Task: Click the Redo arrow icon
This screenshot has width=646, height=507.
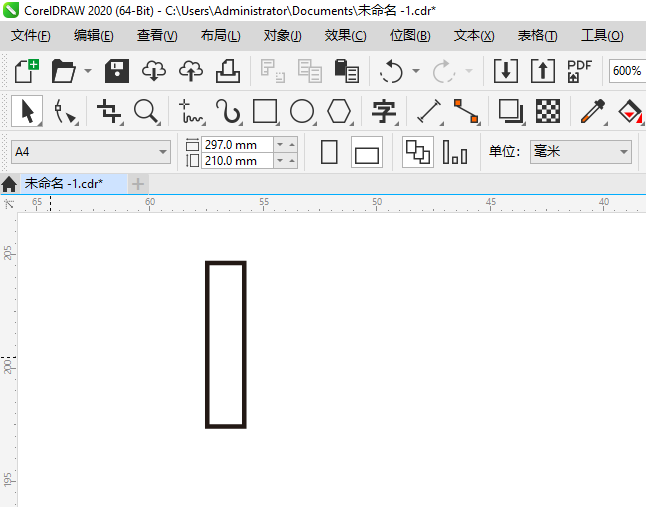Action: pos(444,71)
